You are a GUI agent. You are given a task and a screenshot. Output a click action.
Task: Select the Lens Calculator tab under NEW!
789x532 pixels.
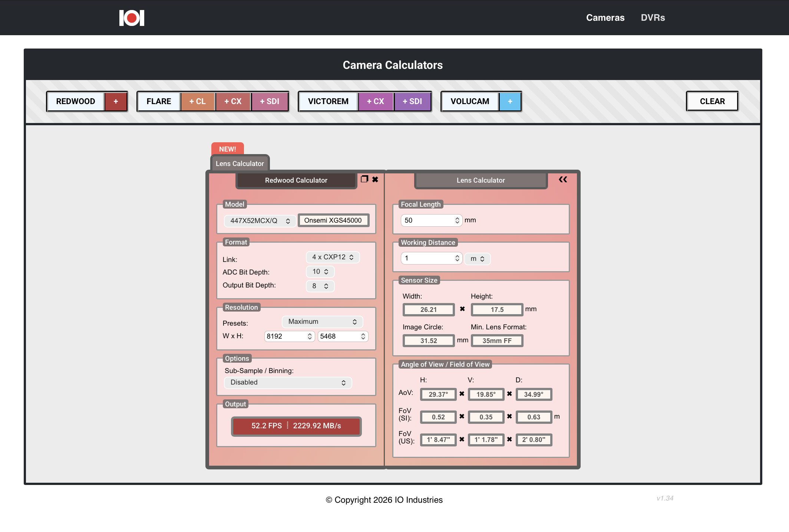pos(240,163)
